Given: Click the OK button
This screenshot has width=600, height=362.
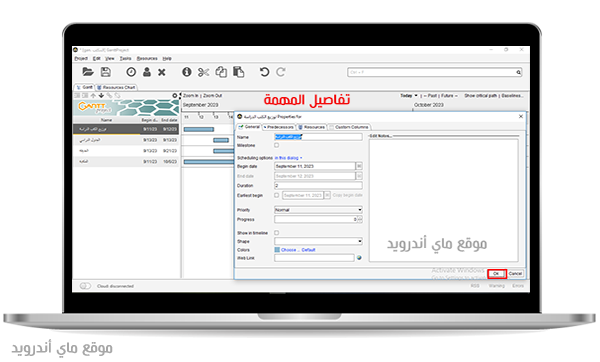Looking at the screenshot, I should click(496, 274).
